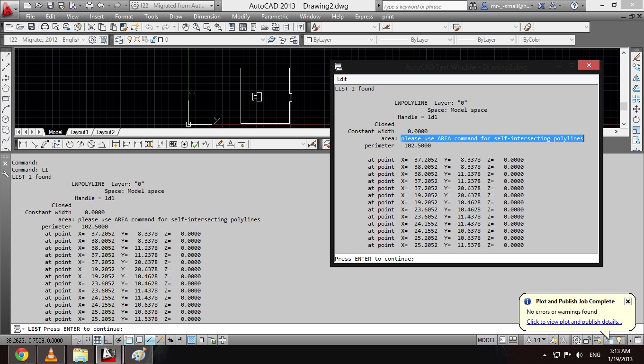Image resolution: width=644 pixels, height=364 pixels.
Task: Toggle Dynamic Input in status bar
Action: [x=170, y=340]
